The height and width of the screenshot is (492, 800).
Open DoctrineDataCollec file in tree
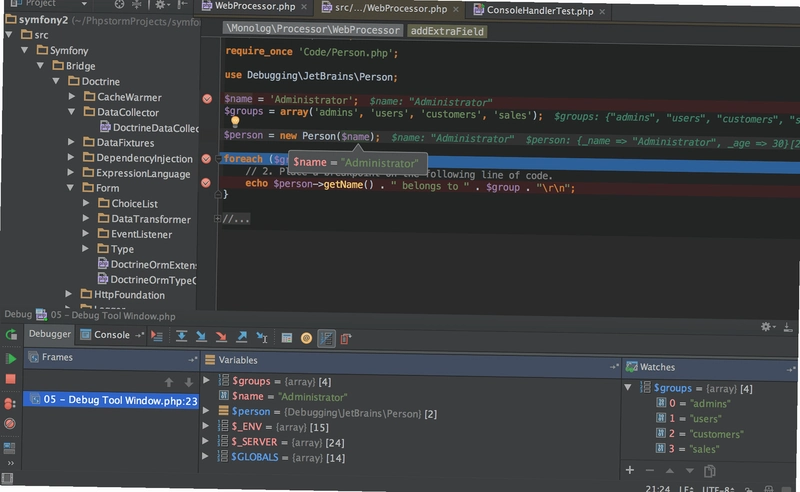[x=149, y=128]
